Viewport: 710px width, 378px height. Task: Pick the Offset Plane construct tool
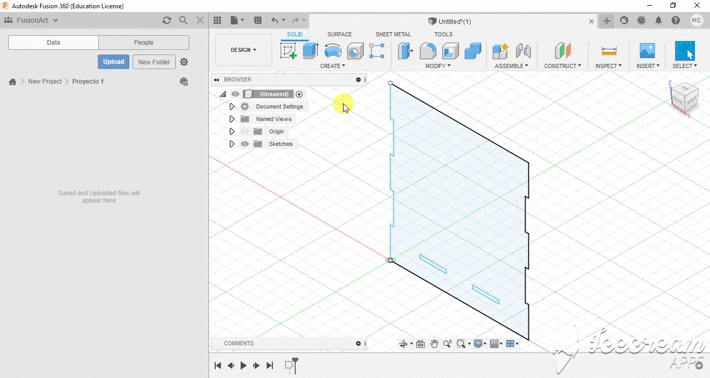(x=562, y=51)
